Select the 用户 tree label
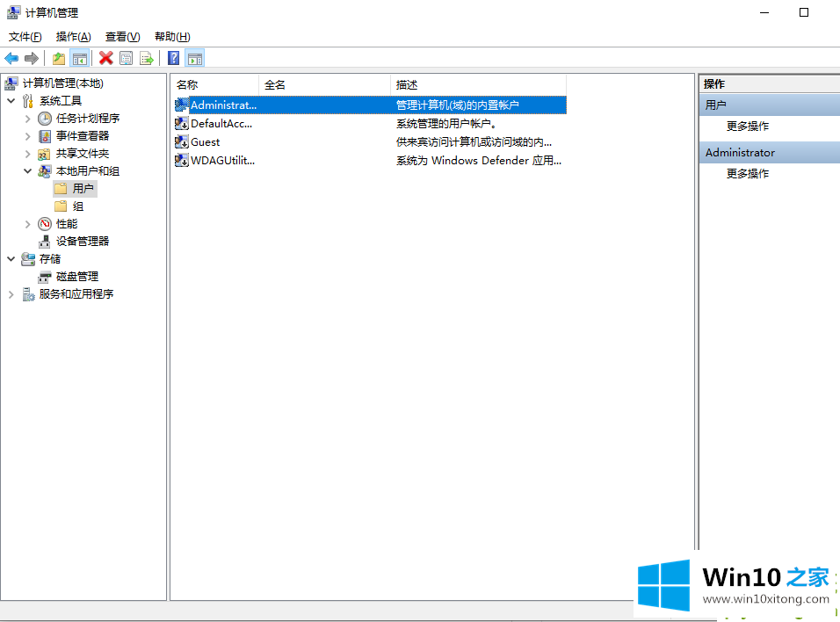This screenshot has height=622, width=840. pos(83,189)
